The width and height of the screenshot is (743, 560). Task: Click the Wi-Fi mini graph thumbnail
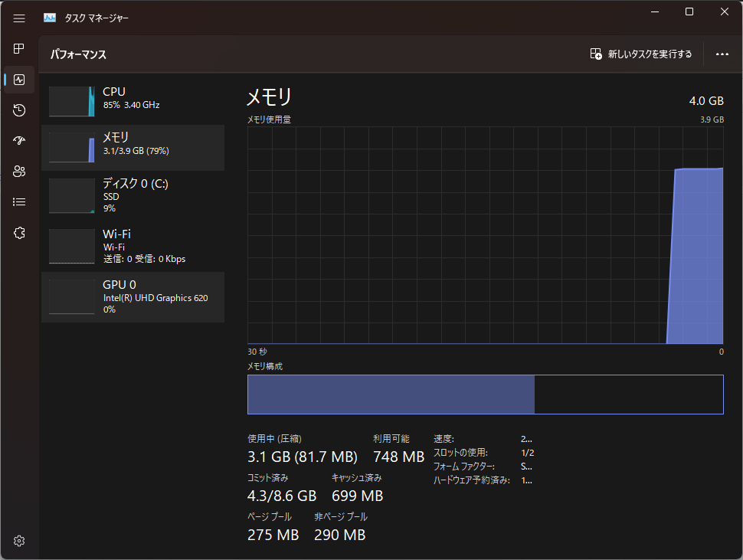click(x=72, y=247)
